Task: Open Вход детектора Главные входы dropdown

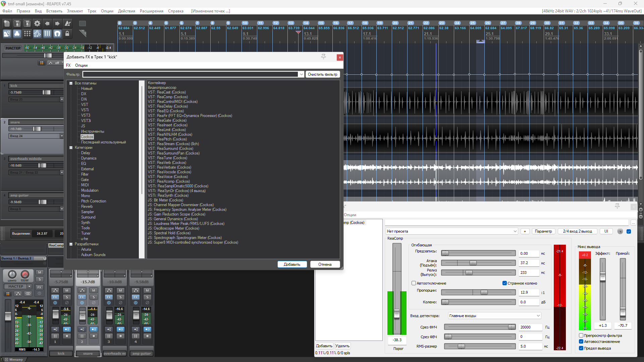Action: pyautogui.click(x=495, y=316)
